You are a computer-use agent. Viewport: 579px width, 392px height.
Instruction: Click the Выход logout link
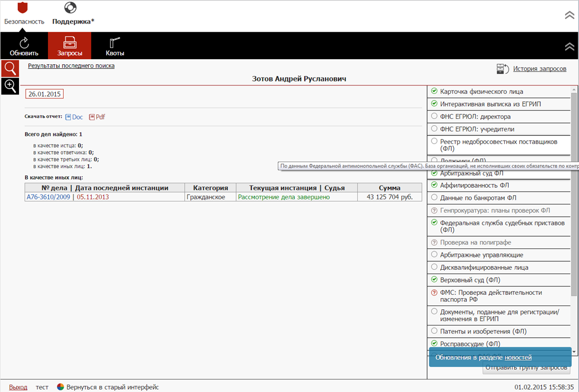pos(18,387)
